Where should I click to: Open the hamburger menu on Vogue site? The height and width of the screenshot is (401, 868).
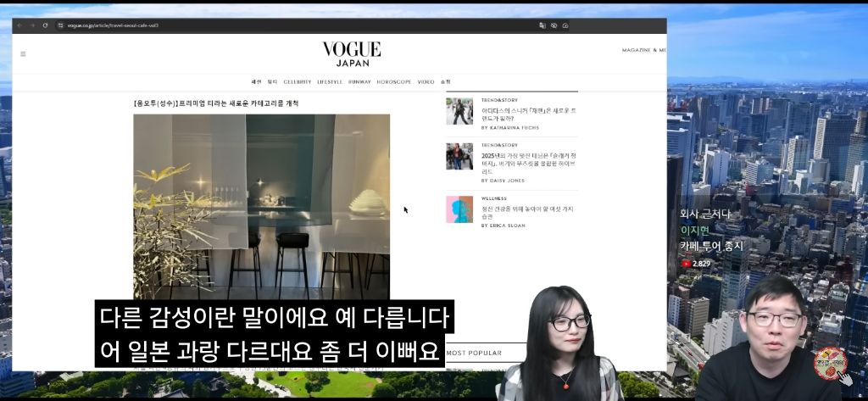(x=23, y=53)
